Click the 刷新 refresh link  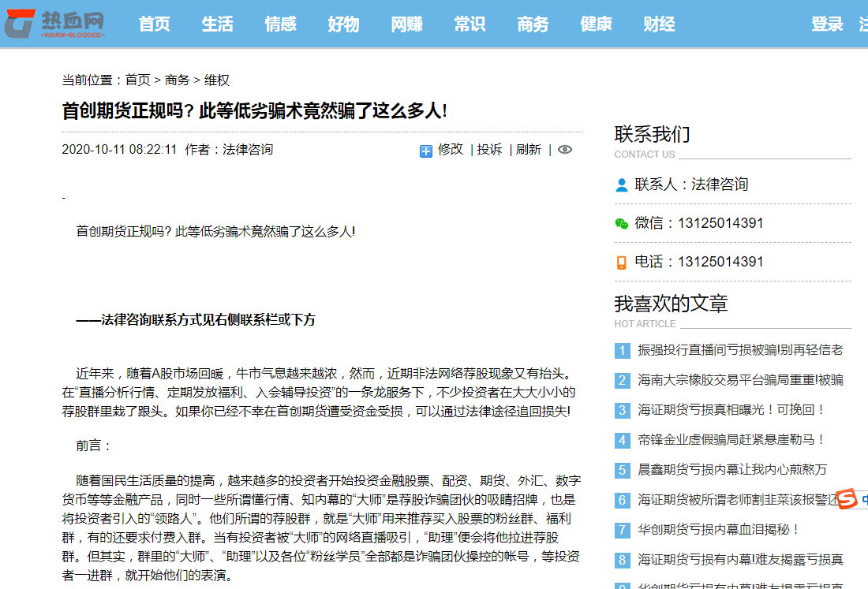pyautogui.click(x=528, y=149)
